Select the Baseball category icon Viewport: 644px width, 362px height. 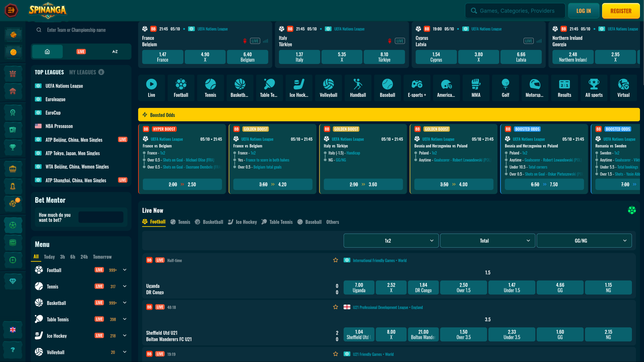[x=387, y=88]
